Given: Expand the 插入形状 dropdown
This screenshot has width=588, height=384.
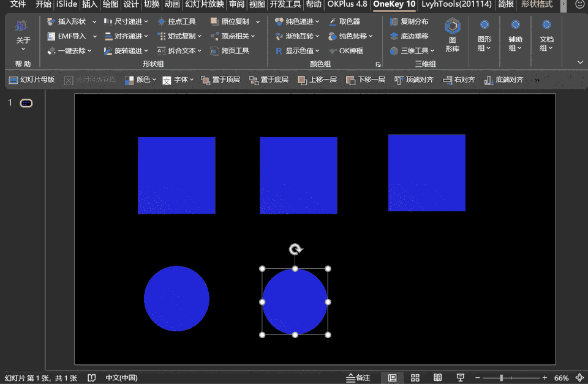Looking at the screenshot, I should pos(94,21).
